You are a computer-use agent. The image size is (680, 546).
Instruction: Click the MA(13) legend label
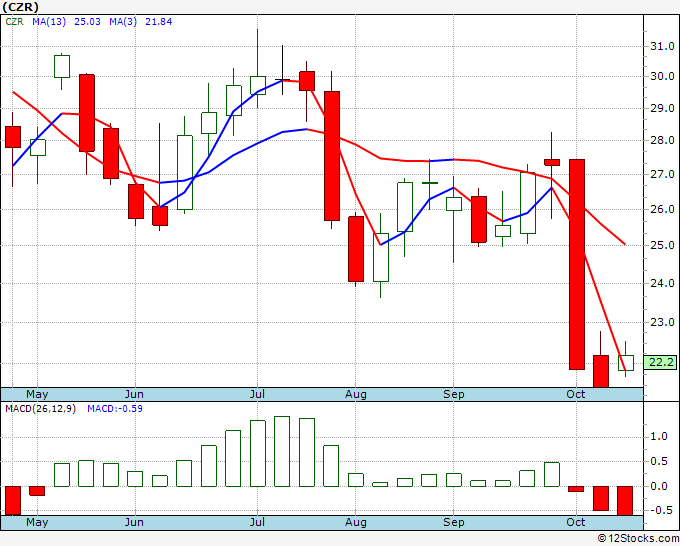(x=49, y=21)
